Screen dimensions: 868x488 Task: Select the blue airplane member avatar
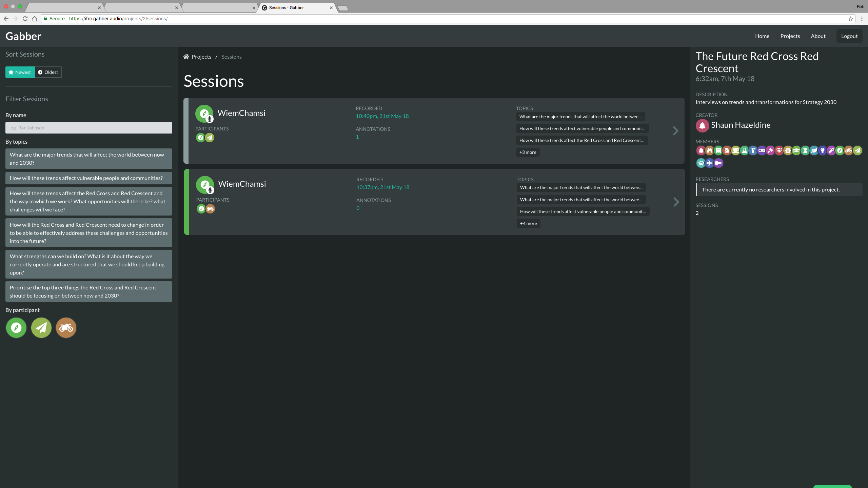[709, 163]
